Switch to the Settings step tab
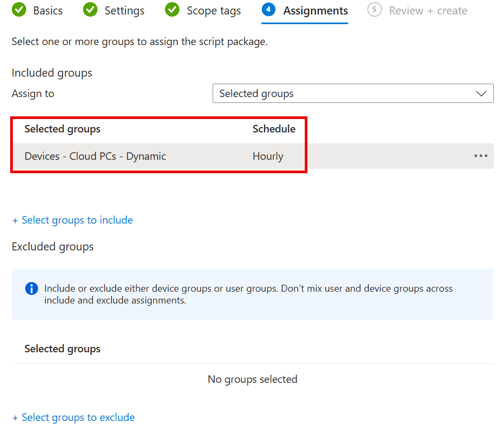This screenshot has height=437, width=504. click(x=124, y=11)
